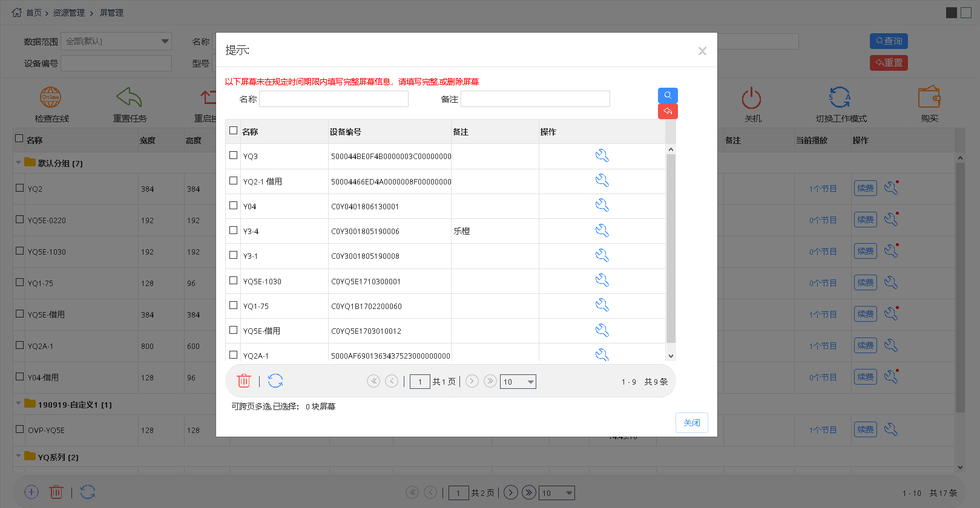Collapse the 默认分组 [7] group
The height and width of the screenshot is (508, 980).
tap(18, 163)
